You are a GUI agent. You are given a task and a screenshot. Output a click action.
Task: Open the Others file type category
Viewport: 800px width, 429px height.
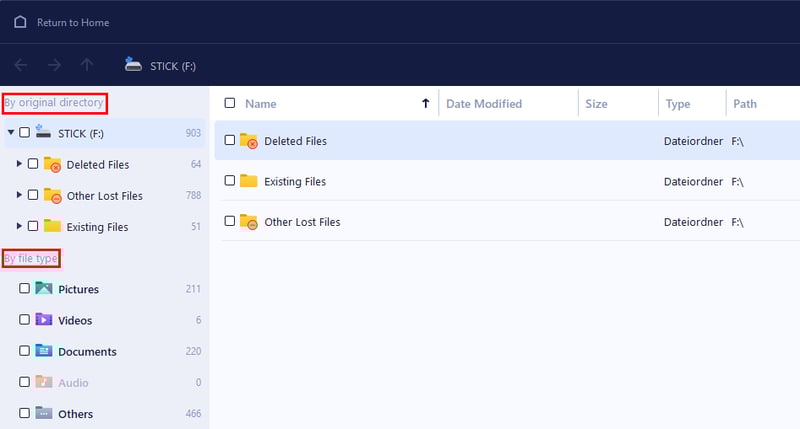point(76,414)
